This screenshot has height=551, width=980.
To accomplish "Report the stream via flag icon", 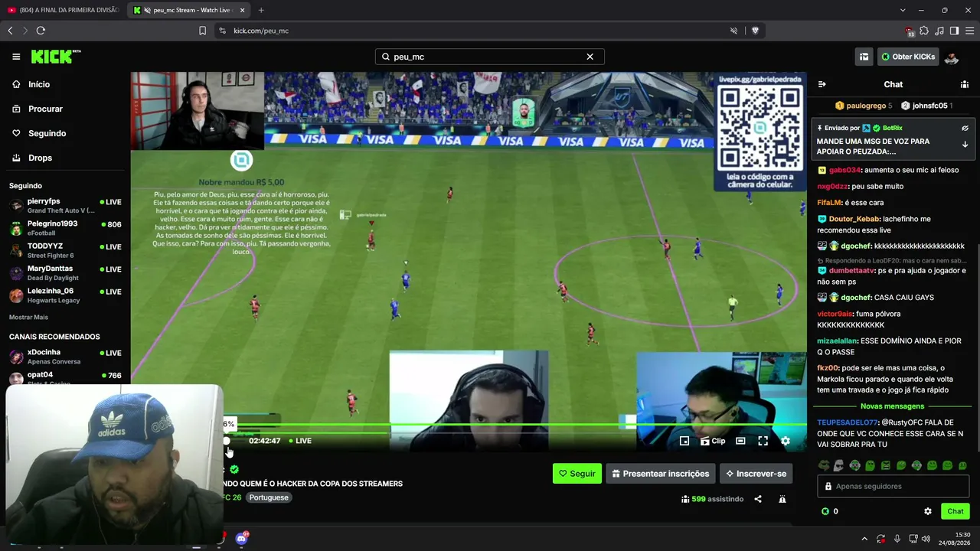I will [782, 499].
